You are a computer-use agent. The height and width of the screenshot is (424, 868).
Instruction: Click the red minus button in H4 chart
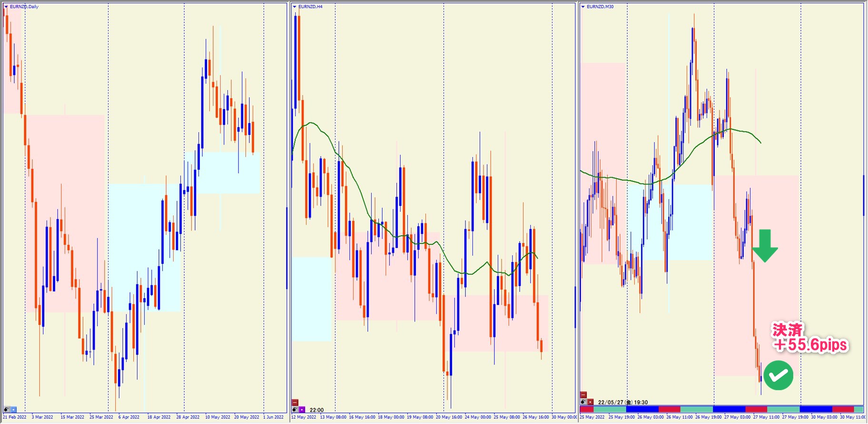point(295,403)
